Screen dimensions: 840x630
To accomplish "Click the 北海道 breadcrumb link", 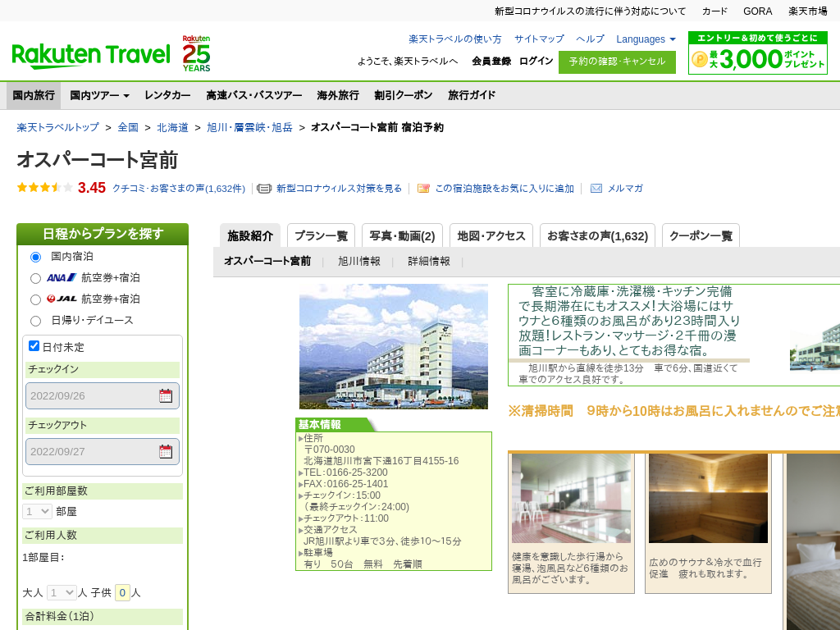I will coord(172,127).
